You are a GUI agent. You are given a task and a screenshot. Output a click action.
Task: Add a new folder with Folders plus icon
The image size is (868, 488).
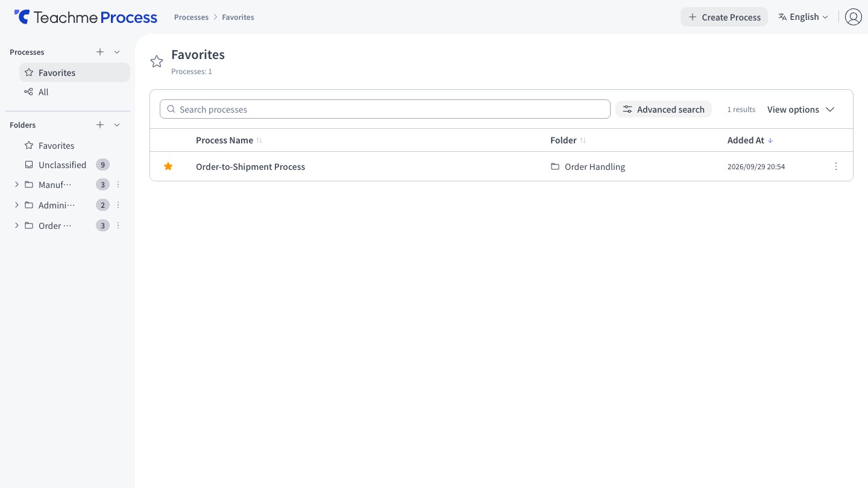(100, 125)
